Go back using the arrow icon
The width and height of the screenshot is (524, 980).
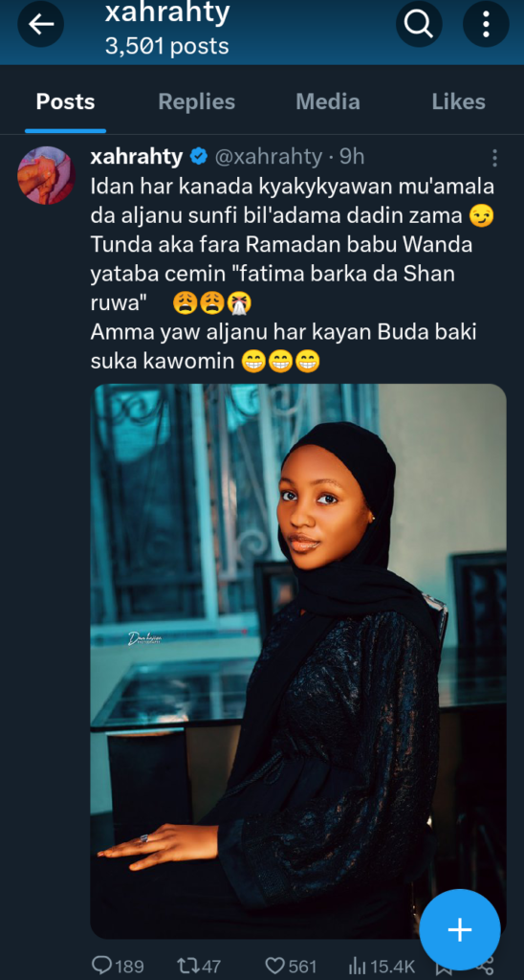[40, 24]
